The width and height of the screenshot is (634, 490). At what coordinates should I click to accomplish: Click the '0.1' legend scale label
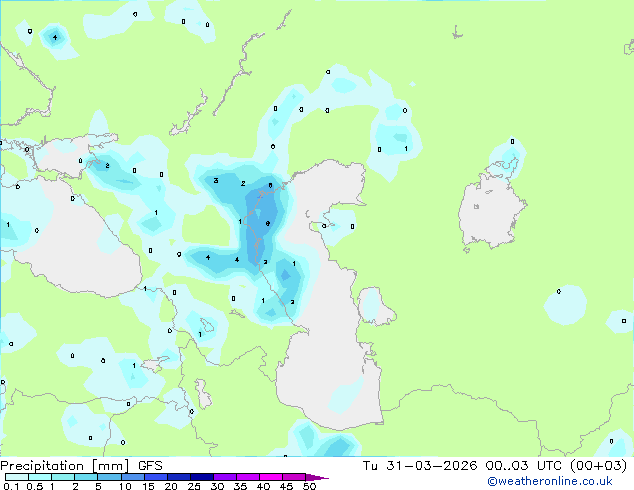(11, 486)
